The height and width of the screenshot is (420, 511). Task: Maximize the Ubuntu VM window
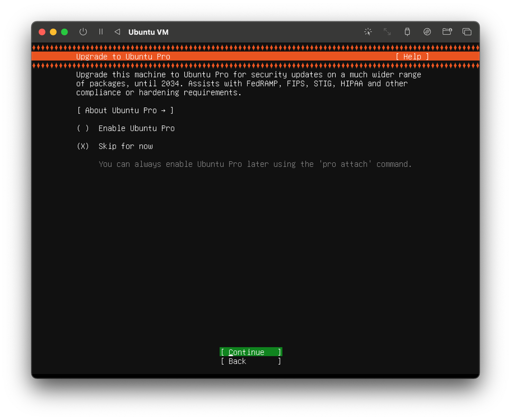tap(64, 32)
